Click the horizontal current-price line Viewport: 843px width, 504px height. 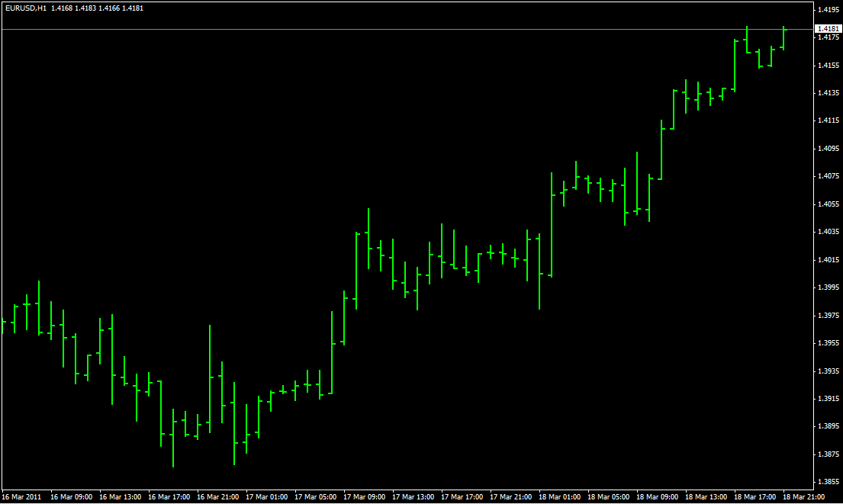[x=407, y=29]
